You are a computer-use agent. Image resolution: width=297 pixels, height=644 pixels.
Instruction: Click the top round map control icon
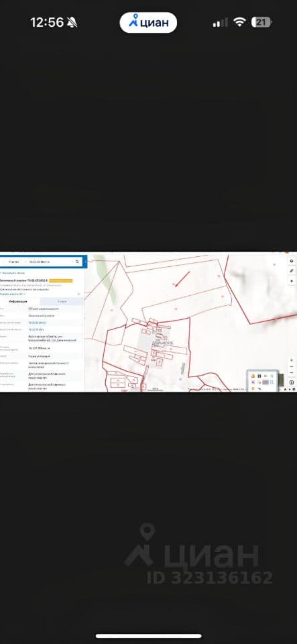point(292,261)
